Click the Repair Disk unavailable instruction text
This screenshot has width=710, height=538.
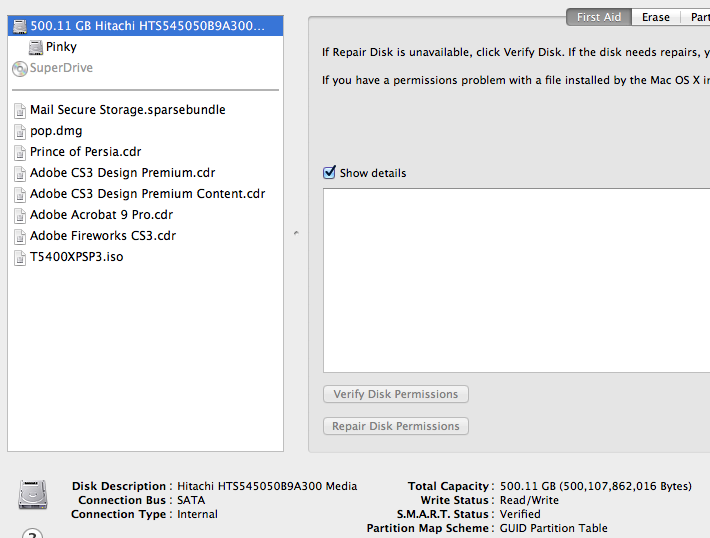[x=516, y=53]
